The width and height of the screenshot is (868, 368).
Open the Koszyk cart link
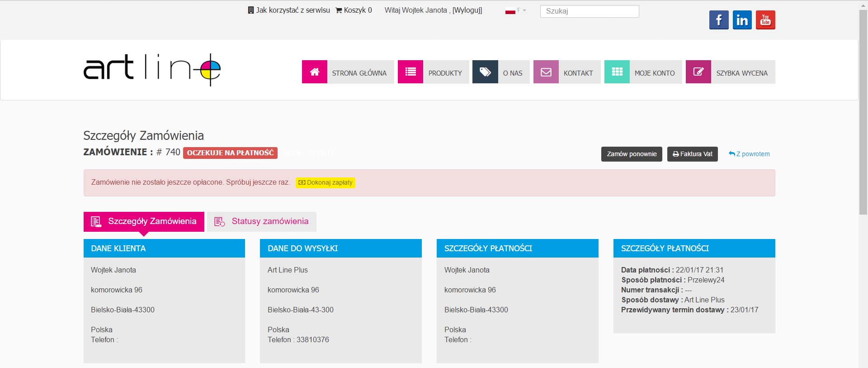[354, 10]
